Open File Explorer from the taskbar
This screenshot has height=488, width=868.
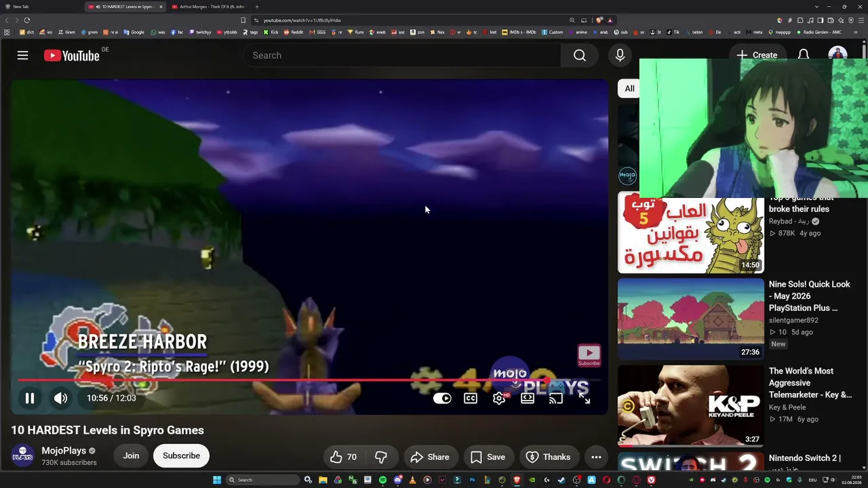coord(323,480)
